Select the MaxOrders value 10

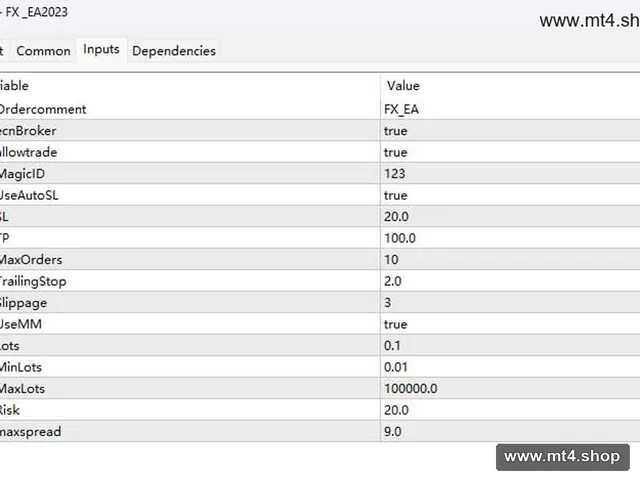click(x=510, y=260)
